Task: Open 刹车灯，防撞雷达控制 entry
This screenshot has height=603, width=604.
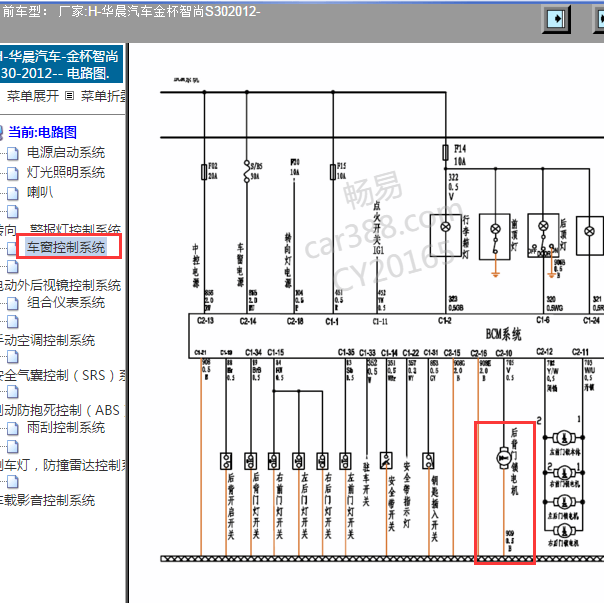Action: [x=62, y=465]
